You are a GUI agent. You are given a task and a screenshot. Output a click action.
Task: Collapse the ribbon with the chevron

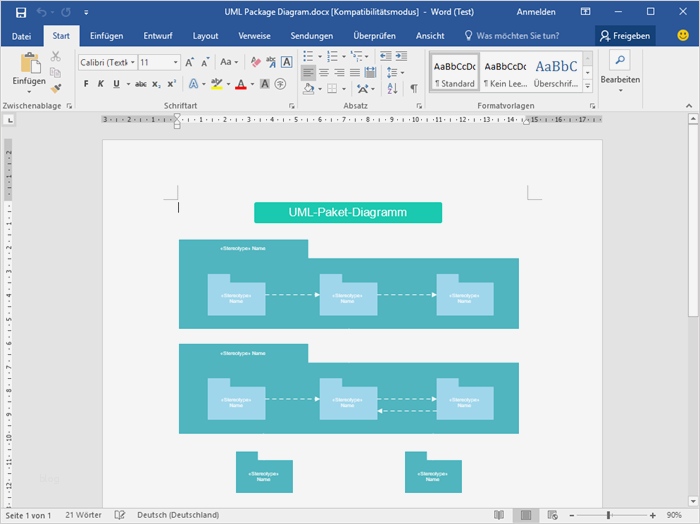point(689,106)
